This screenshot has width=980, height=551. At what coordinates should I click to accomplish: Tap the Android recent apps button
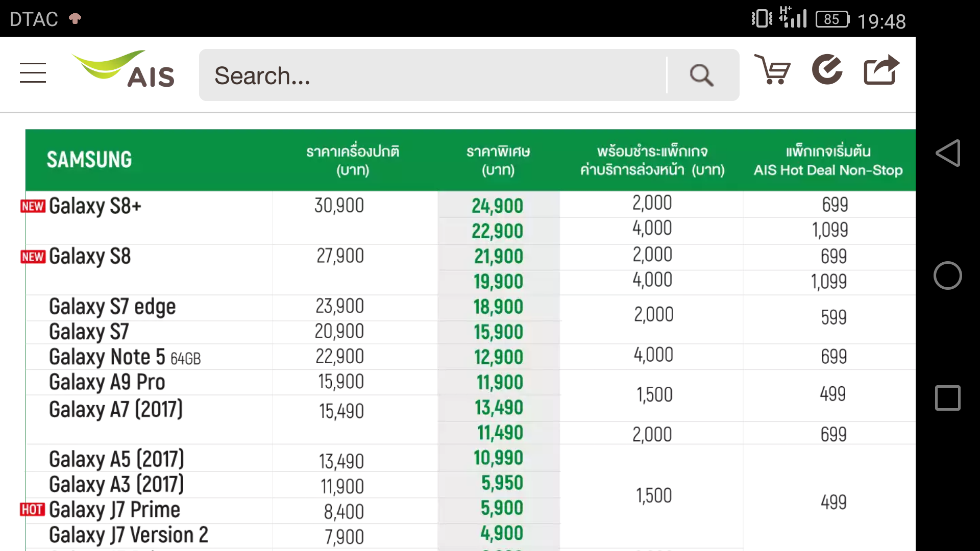pyautogui.click(x=948, y=398)
